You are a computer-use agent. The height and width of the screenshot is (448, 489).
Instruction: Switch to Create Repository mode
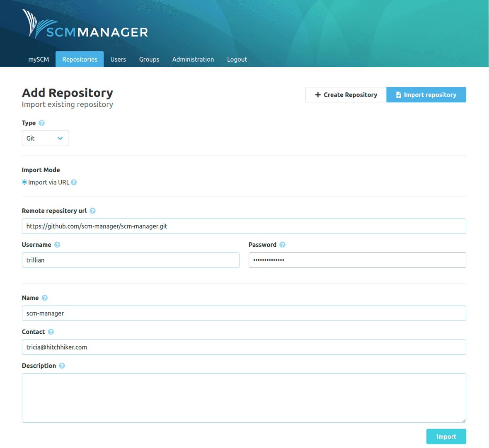pos(346,94)
